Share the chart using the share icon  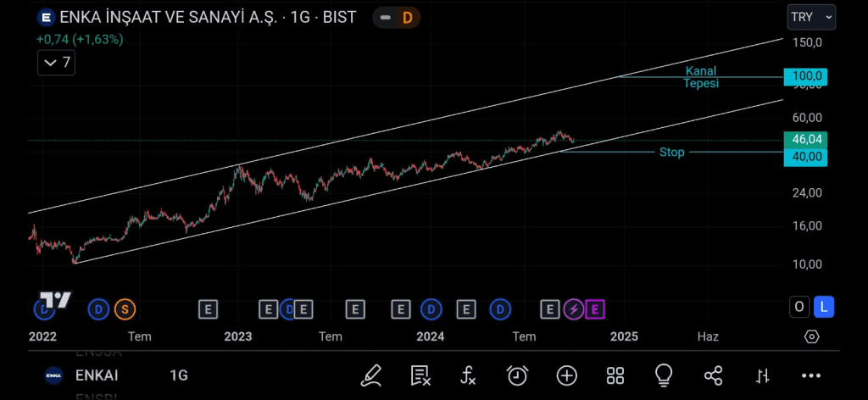click(x=713, y=375)
